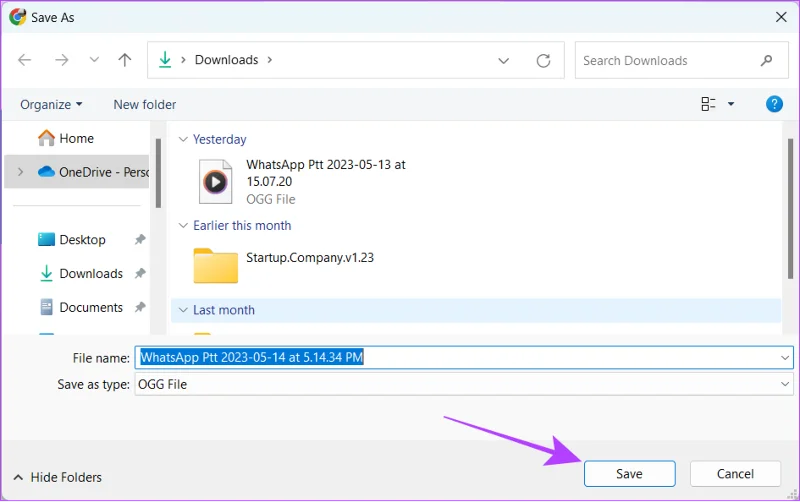This screenshot has width=800, height=502.
Task: Click the Startup.Company.v1.23 folder name
Action: point(310,258)
